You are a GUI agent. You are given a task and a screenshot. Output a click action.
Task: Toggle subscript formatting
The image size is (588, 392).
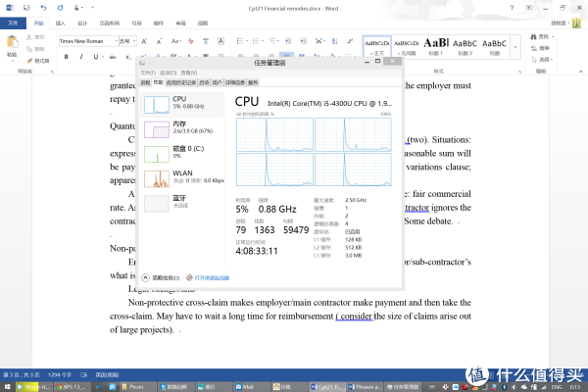click(x=128, y=57)
